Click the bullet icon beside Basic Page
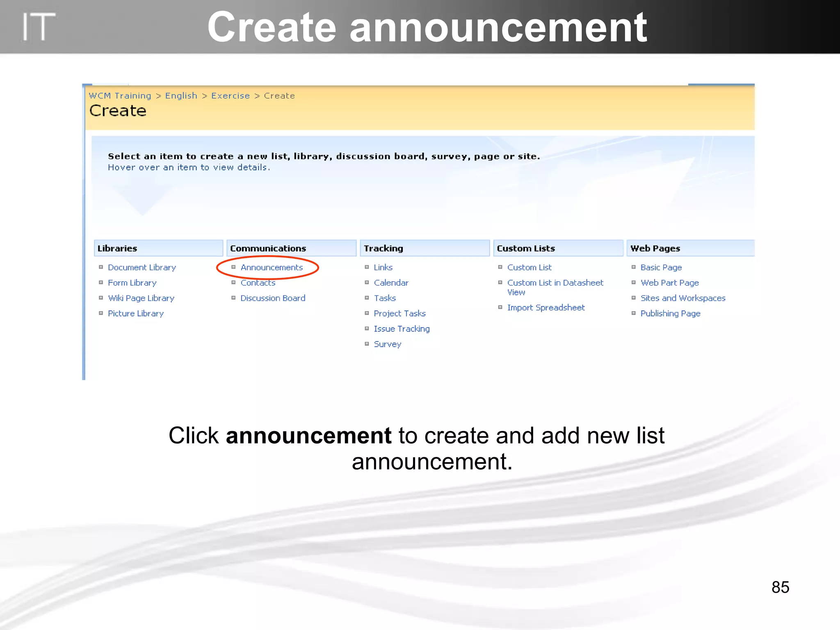Image resolution: width=840 pixels, height=630 pixels. (x=634, y=267)
